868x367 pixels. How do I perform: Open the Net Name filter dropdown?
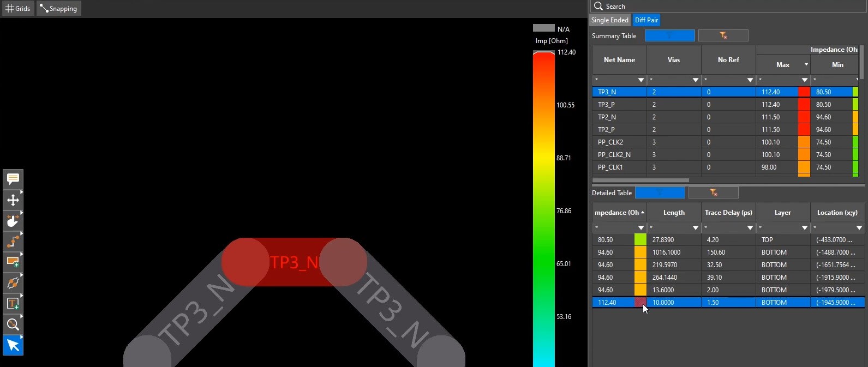(x=641, y=80)
